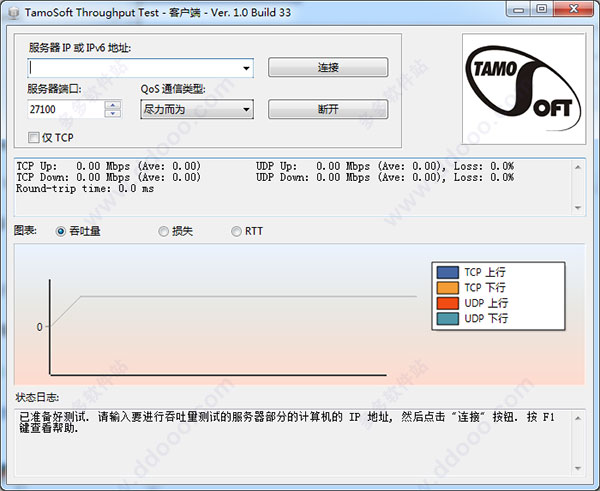Click the status log message text
This screenshot has height=491, width=600.
pos(287,422)
